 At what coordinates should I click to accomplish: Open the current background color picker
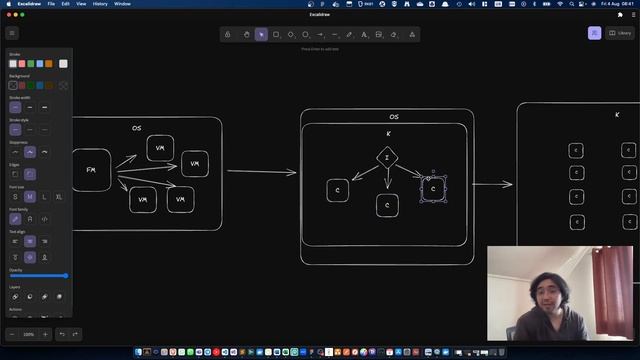(63, 86)
